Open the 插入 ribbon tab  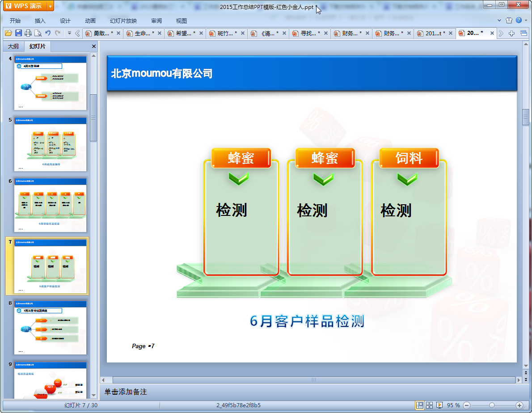[x=40, y=21]
